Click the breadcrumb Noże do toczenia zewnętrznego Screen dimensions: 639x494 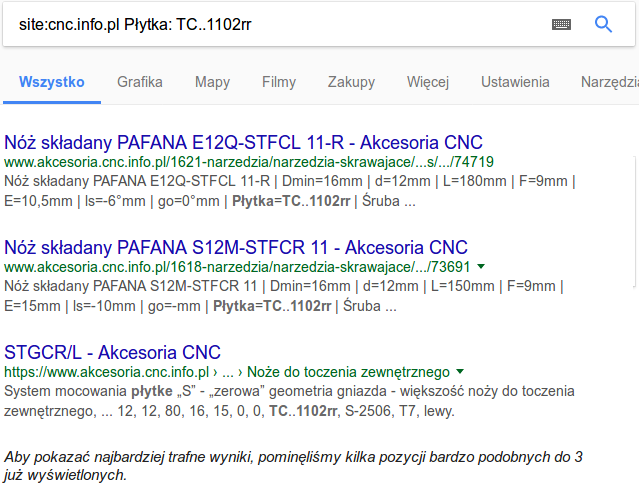348,372
